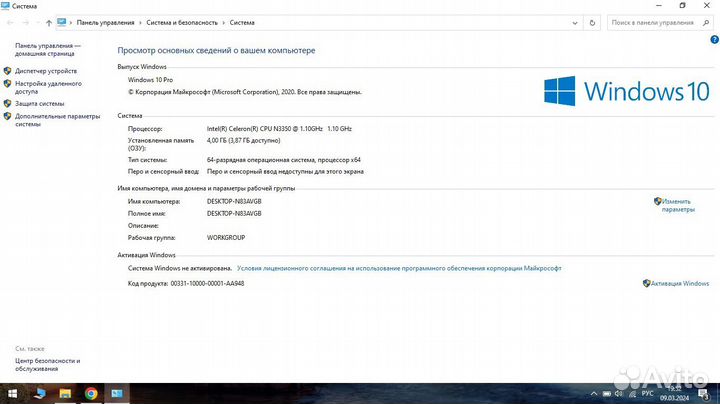The width and height of the screenshot is (720, 404).
Task: Expand chevron after Система и безопасность breadcrumb
Action: 224,22
